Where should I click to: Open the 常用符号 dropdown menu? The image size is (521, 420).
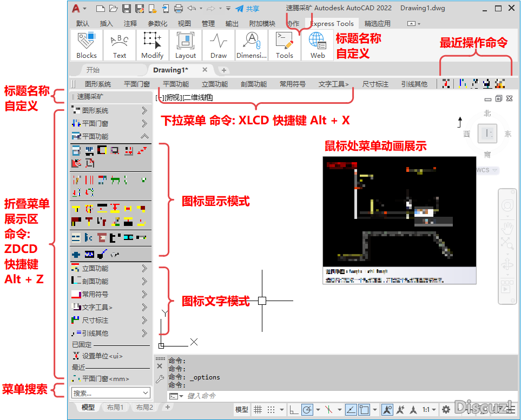click(292, 84)
